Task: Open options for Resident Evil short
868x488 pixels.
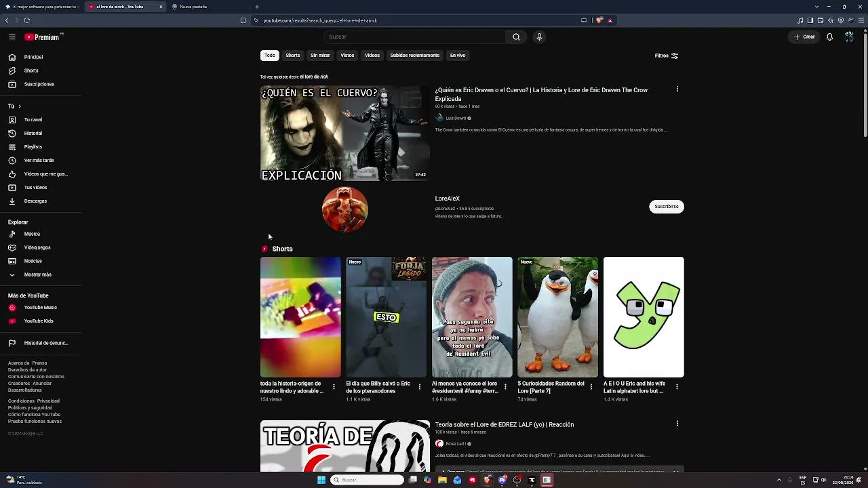Action: click(x=505, y=386)
